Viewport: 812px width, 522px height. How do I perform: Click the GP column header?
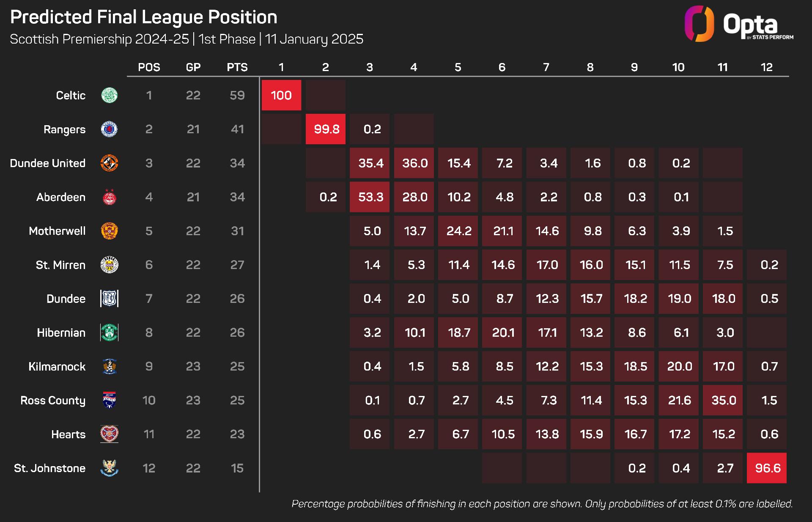(x=193, y=67)
